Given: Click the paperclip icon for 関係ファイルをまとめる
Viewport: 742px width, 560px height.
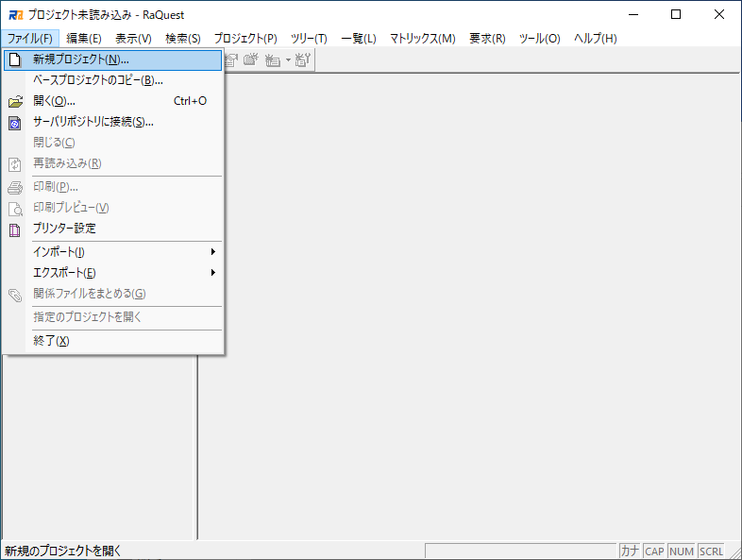Looking at the screenshot, I should pos(15,295).
